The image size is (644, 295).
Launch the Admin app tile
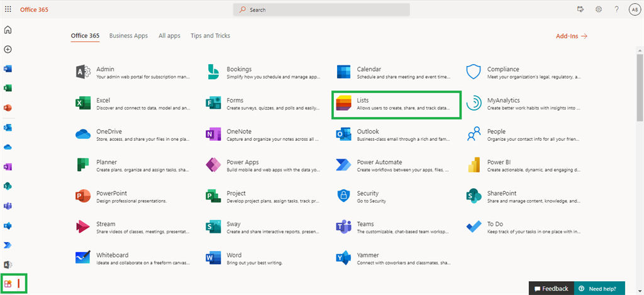(132, 72)
